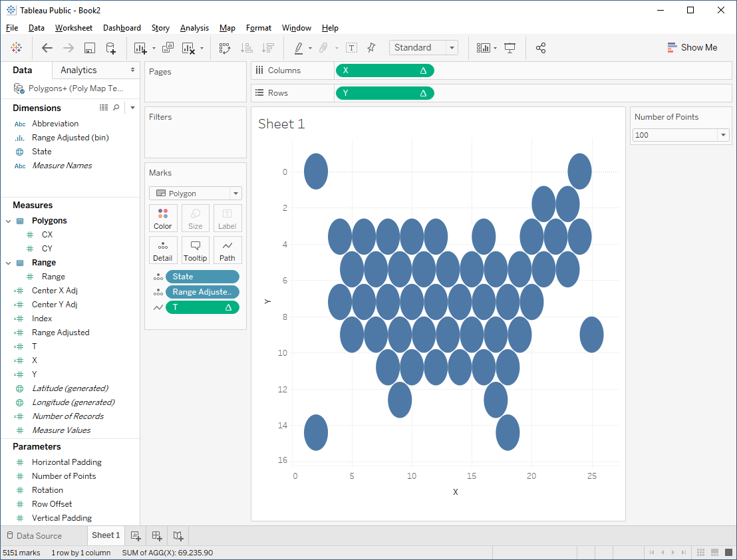Viewport: 737px width, 560px height.
Task: Switch to the Data Source tab
Action: 39,535
